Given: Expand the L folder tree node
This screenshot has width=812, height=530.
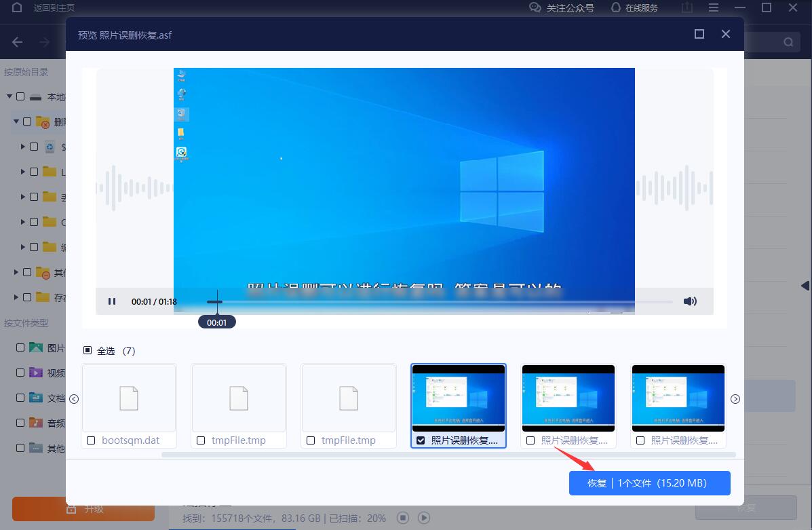Looking at the screenshot, I should click(23, 172).
